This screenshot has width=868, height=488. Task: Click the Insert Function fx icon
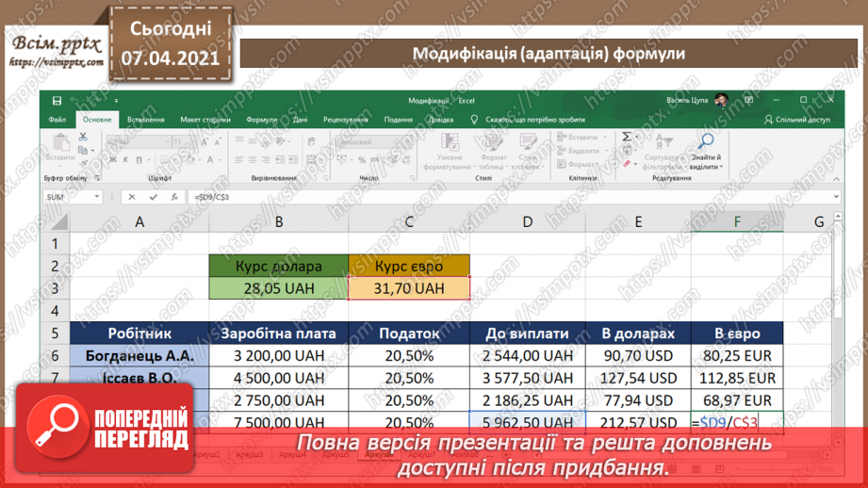[174, 197]
